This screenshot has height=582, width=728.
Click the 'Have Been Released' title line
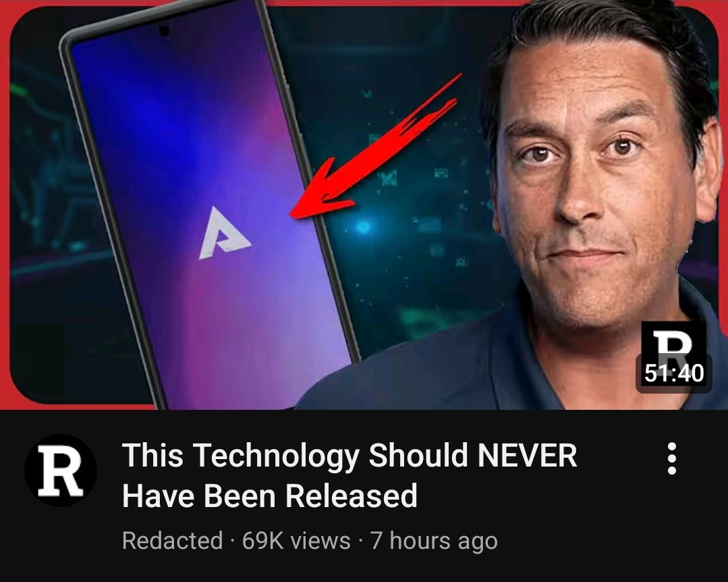pyautogui.click(x=270, y=496)
